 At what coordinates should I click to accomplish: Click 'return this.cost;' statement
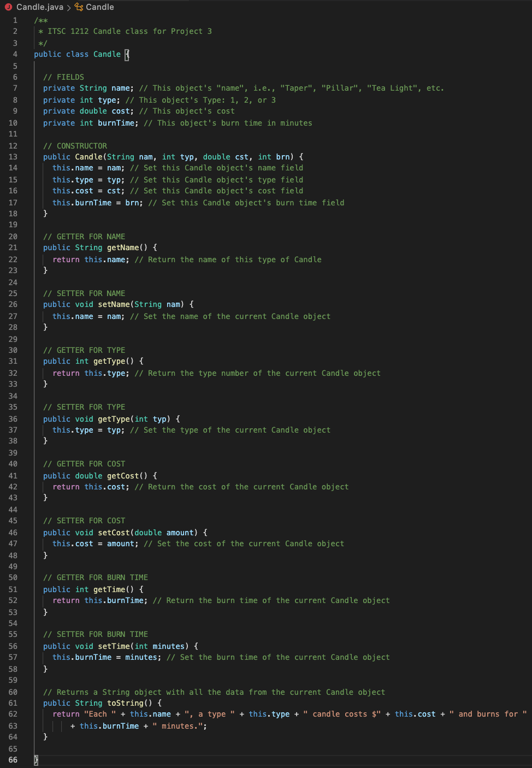(x=91, y=487)
